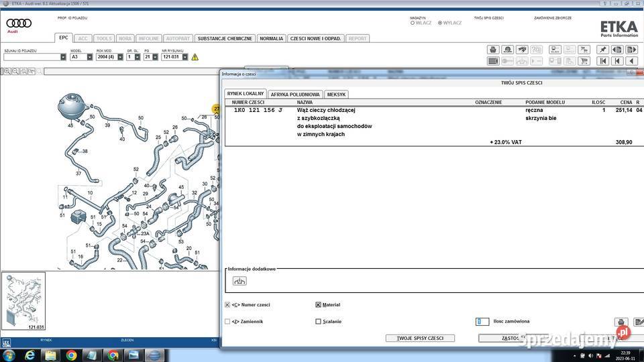Click the yellow warning triangle icon
This screenshot has height=362, width=644.
[x=195, y=57]
